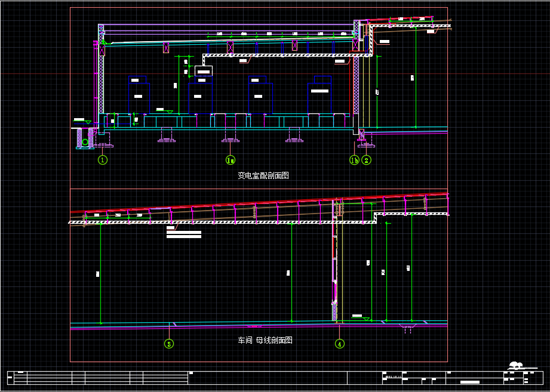Viewport: 550px width, 392px height.
Task: Select the green pipe circle at left foundation
Action: (85, 142)
